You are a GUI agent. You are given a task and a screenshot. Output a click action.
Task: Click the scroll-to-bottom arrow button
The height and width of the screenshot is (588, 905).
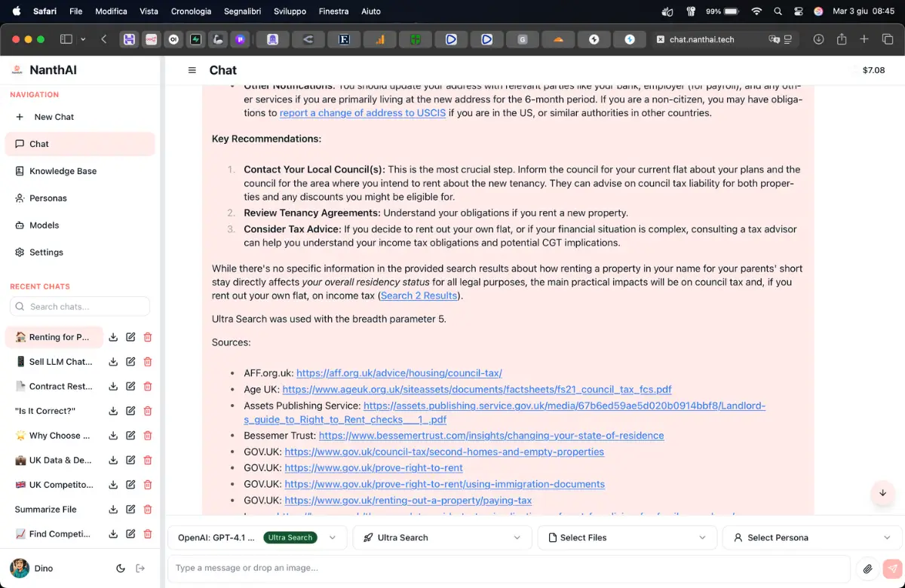882,493
